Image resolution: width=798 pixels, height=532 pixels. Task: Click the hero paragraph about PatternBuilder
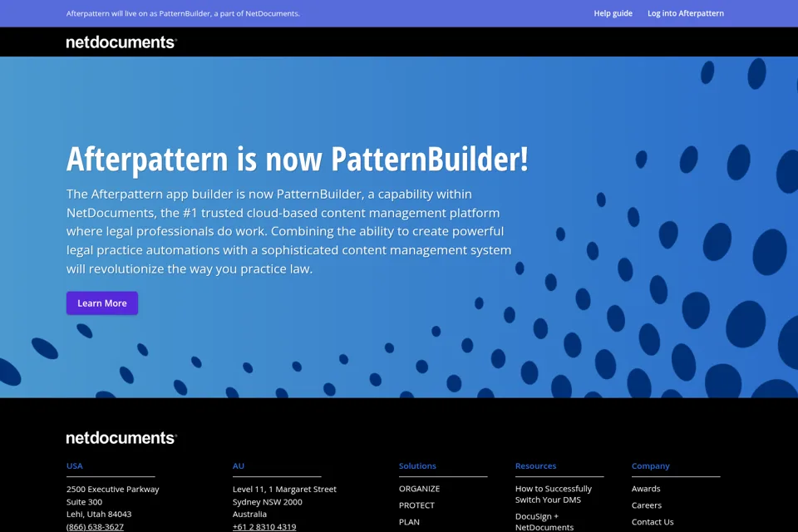288,231
